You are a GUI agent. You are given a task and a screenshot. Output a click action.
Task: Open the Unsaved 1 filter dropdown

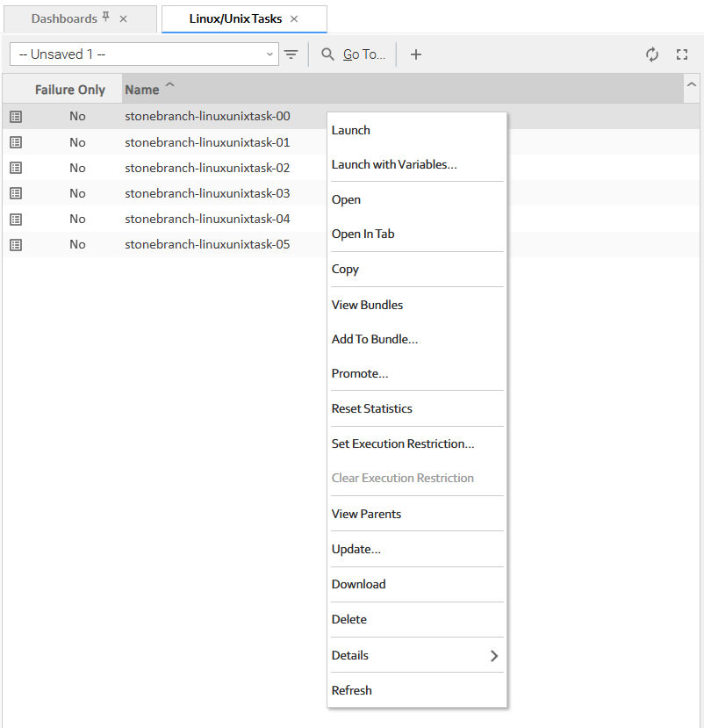pos(144,54)
